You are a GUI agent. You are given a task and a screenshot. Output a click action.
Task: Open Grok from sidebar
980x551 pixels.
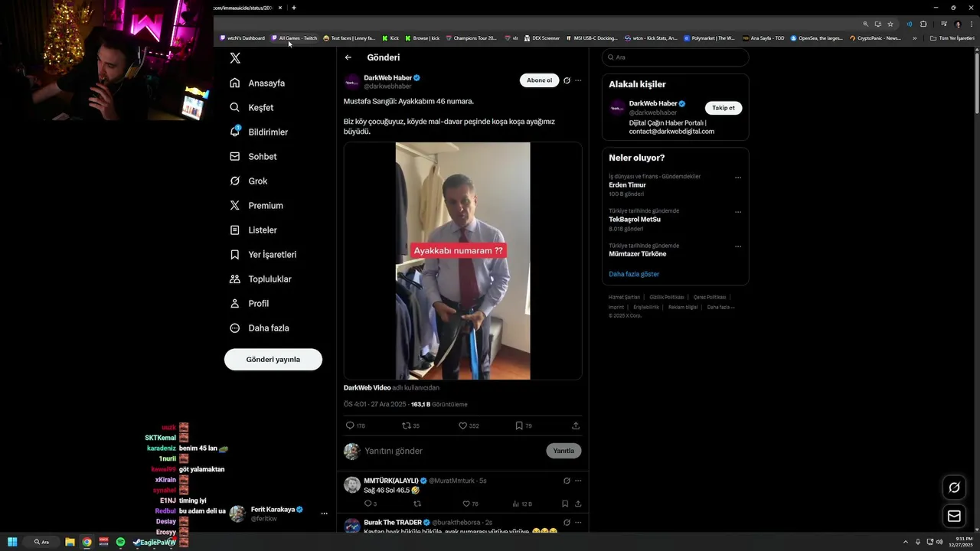coord(249,181)
